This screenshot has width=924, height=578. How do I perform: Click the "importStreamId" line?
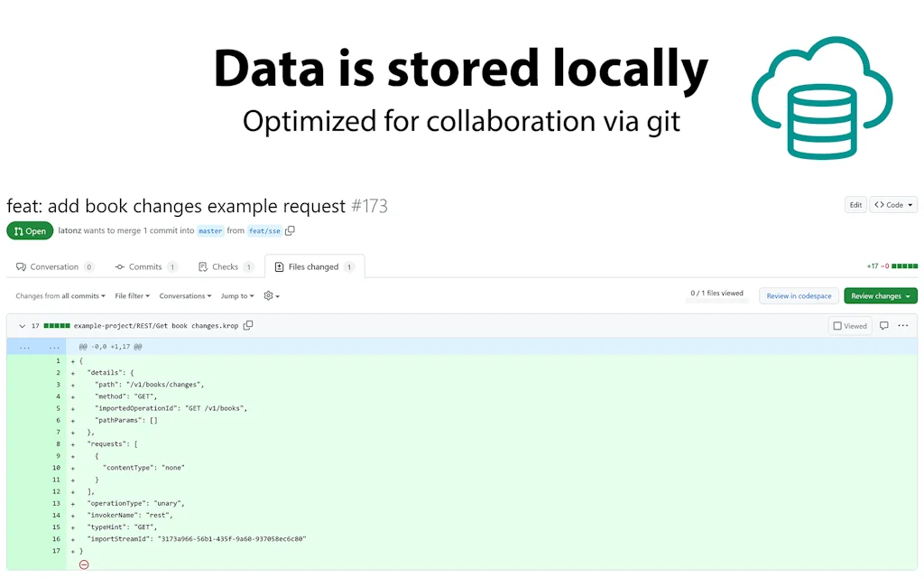click(x=197, y=538)
